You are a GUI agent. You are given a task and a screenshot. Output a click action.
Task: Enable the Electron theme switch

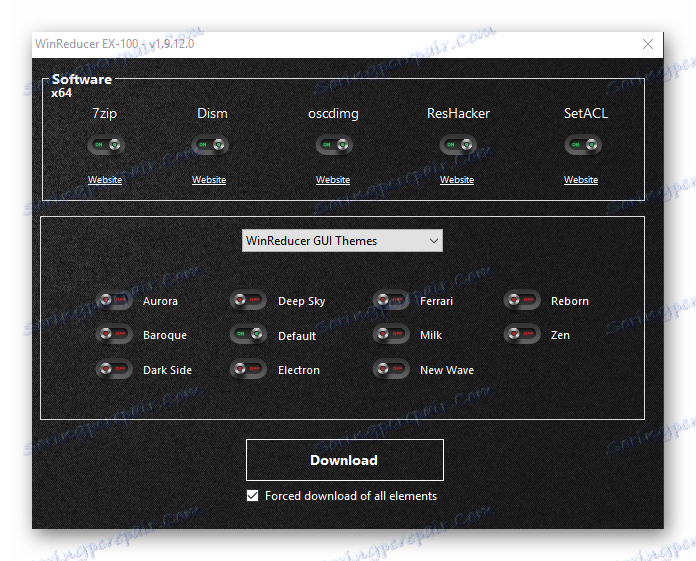(x=248, y=369)
